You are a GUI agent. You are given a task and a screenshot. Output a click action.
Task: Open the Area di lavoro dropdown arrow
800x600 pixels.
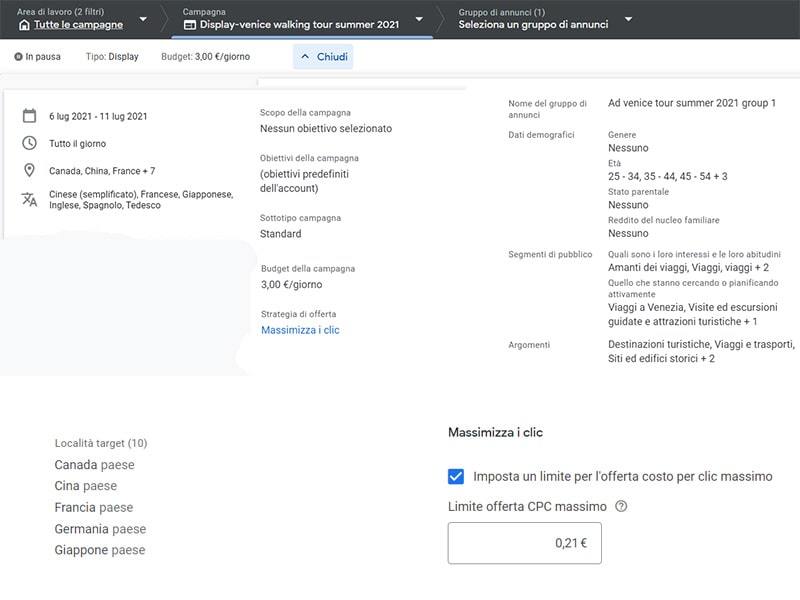click(143, 19)
